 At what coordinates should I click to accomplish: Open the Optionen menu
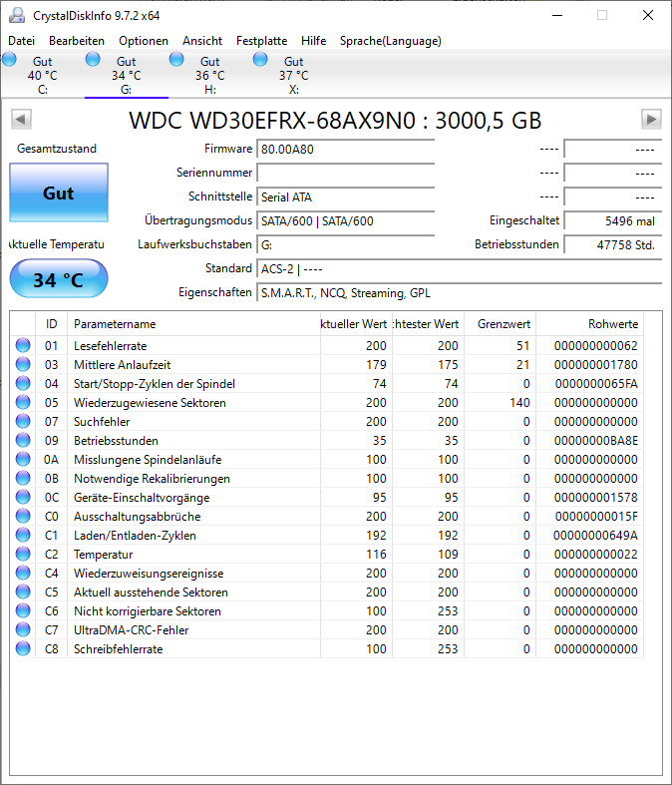144,41
